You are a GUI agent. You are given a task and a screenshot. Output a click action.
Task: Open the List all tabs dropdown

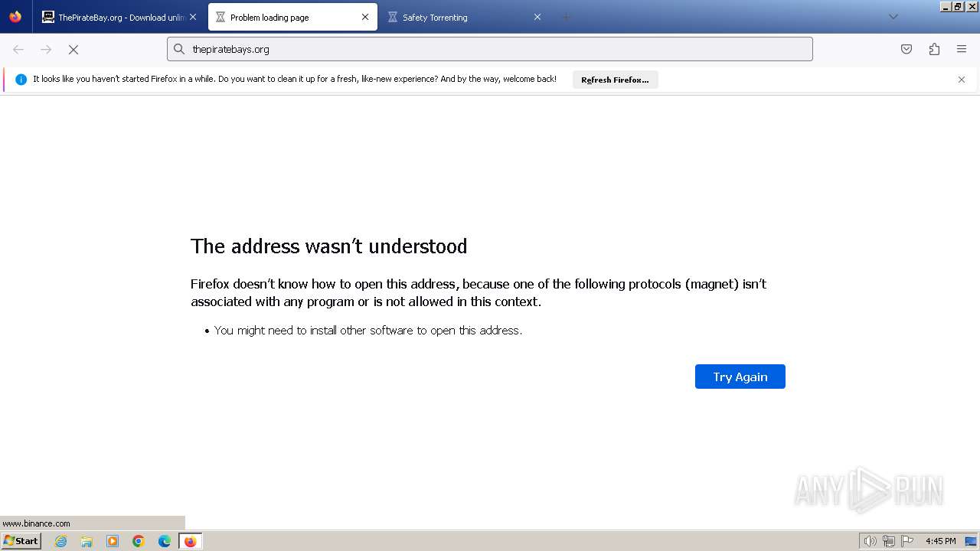coord(893,17)
